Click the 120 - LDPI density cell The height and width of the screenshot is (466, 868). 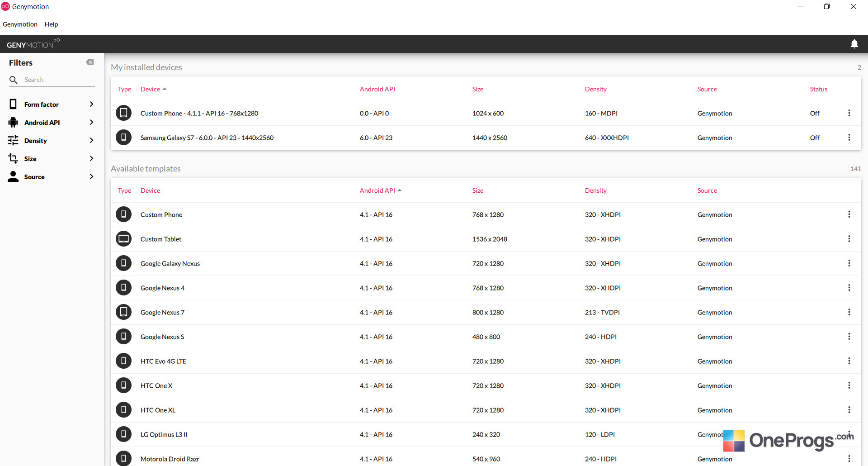pos(600,434)
